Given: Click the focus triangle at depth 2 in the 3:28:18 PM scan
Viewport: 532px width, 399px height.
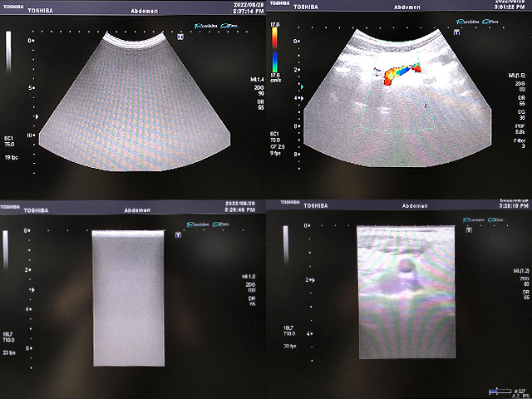Looking at the screenshot, I should click(313, 280).
